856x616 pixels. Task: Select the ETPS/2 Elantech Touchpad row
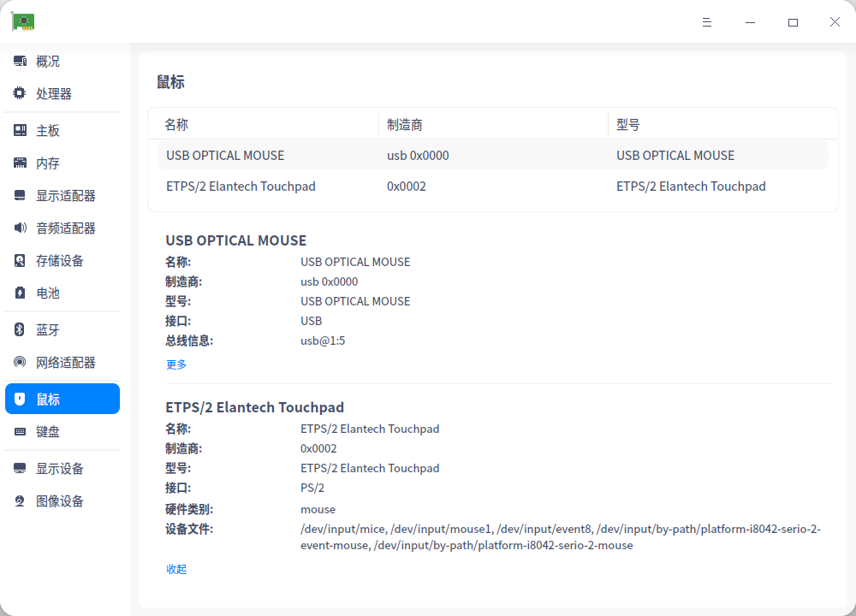pos(342,186)
